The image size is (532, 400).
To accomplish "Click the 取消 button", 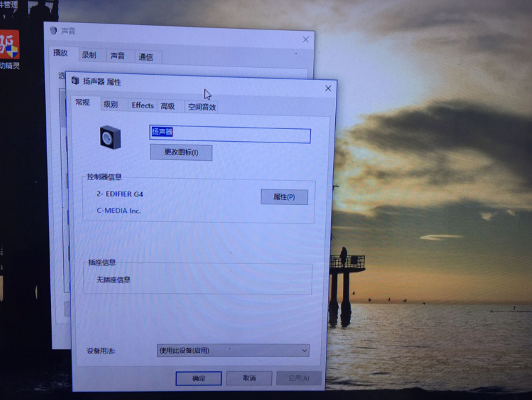I will (249, 378).
